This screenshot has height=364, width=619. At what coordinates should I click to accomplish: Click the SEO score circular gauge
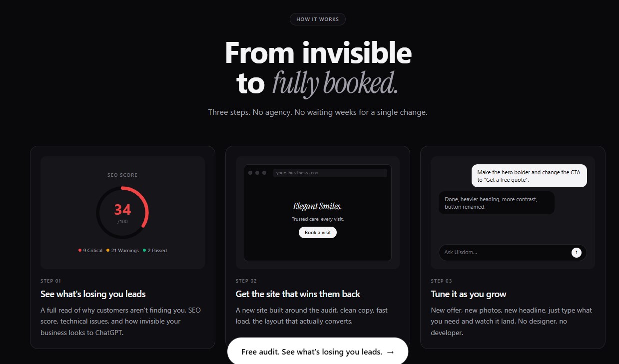122,213
